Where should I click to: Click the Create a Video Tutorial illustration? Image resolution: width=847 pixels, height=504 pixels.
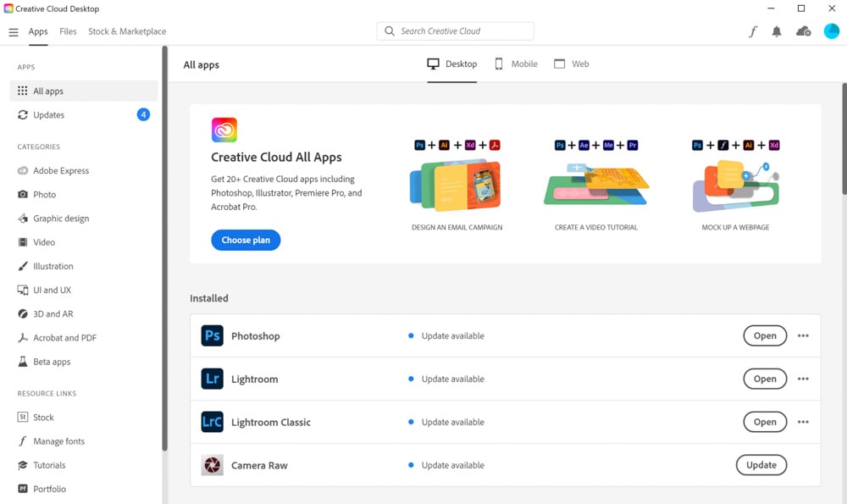(596, 186)
